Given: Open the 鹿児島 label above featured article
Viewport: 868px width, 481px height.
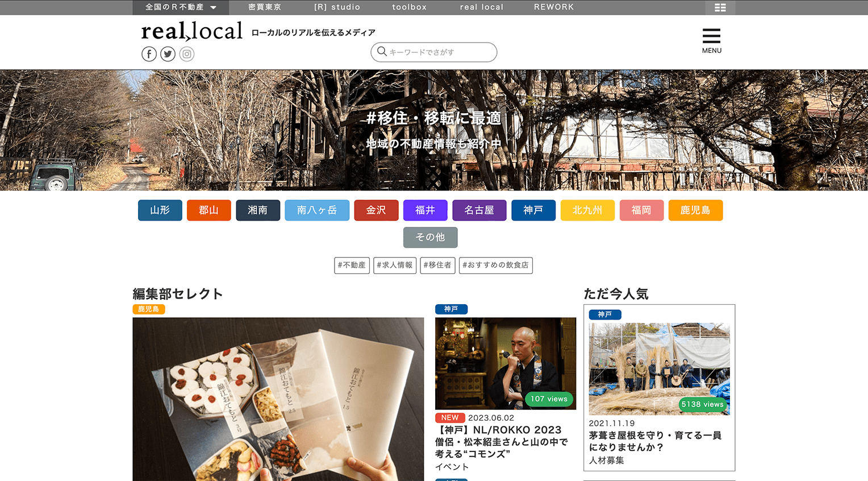Looking at the screenshot, I should (x=149, y=309).
